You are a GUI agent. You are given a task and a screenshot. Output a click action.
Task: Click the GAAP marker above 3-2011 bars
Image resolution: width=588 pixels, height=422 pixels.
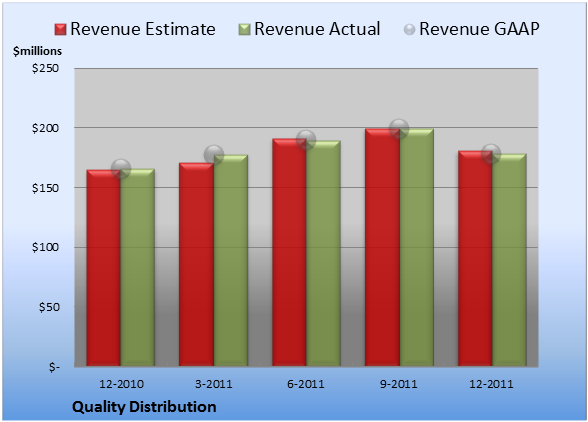[214, 155]
